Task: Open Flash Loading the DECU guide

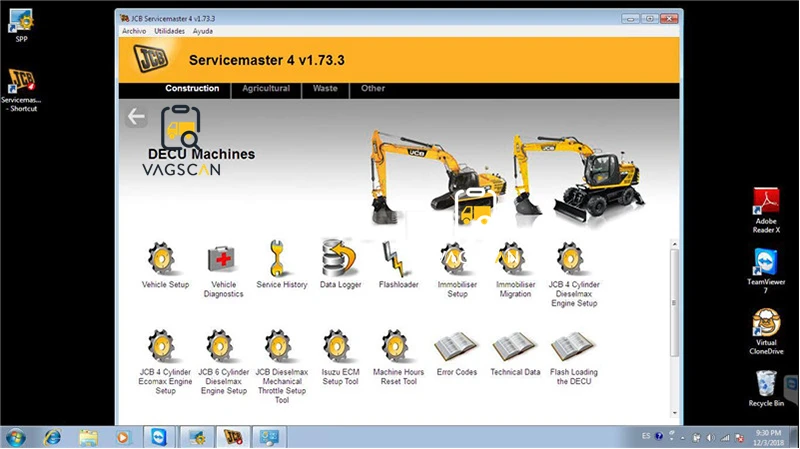Action: click(x=573, y=359)
